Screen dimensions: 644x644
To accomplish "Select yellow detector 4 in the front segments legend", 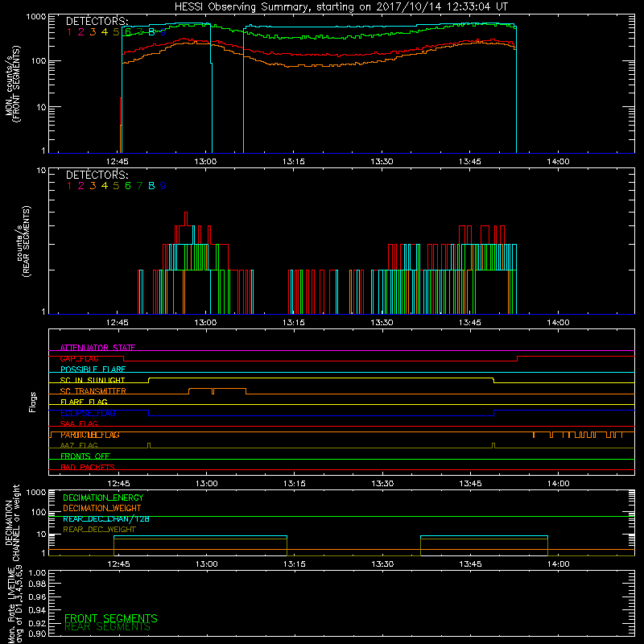I will point(105,32).
